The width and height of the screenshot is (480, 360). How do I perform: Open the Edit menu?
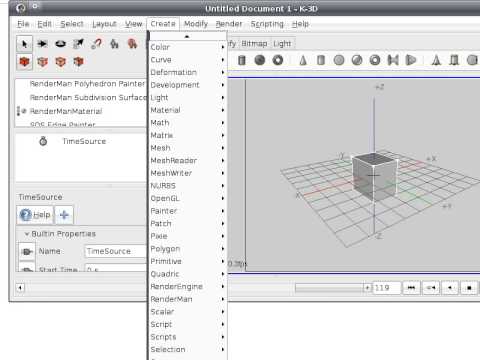coord(44,24)
